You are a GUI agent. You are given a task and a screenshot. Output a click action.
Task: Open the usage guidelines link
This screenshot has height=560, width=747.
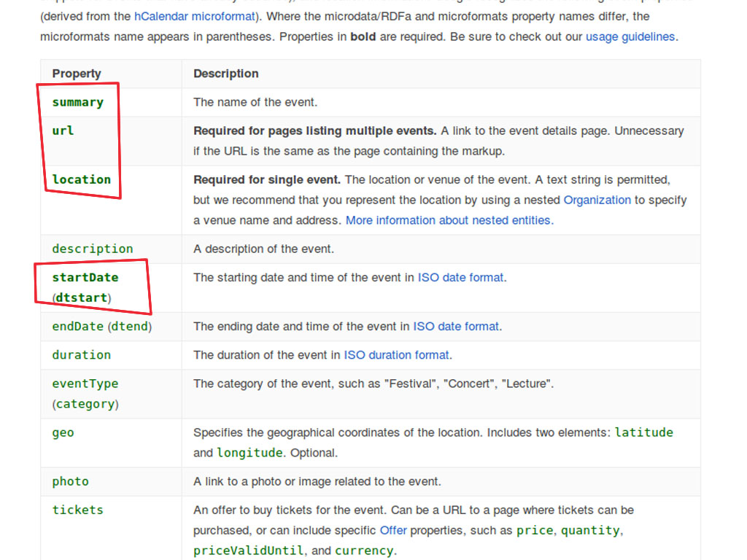pos(630,36)
